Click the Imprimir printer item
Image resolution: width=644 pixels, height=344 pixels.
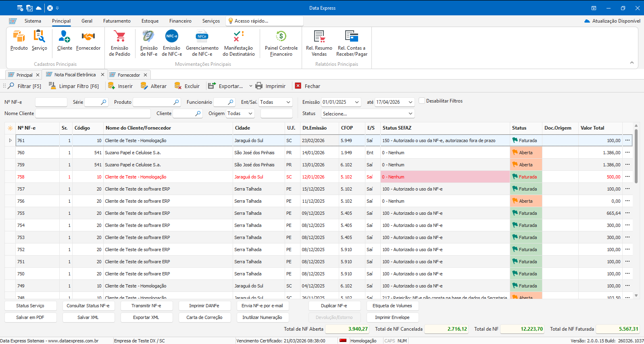pos(270,86)
